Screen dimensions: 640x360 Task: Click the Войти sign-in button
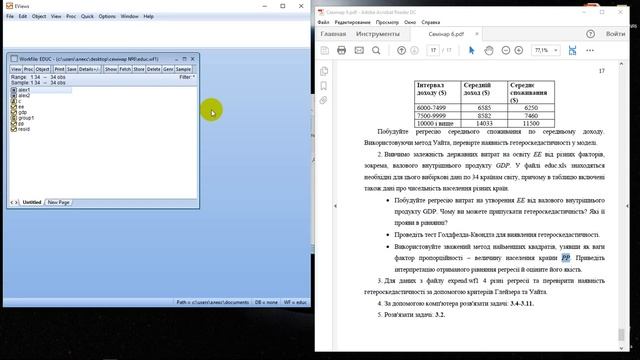click(x=615, y=34)
